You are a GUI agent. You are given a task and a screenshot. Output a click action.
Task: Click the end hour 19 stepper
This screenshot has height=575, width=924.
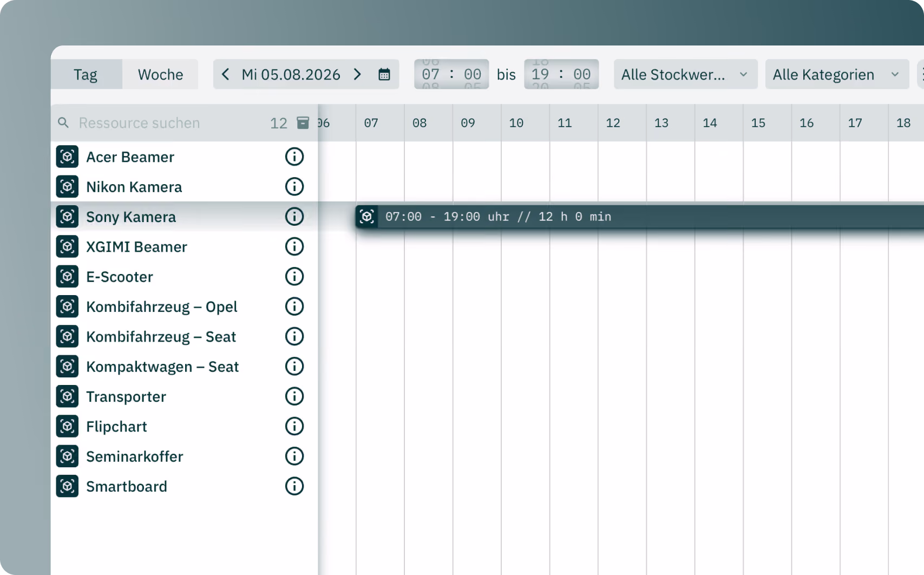coord(540,74)
